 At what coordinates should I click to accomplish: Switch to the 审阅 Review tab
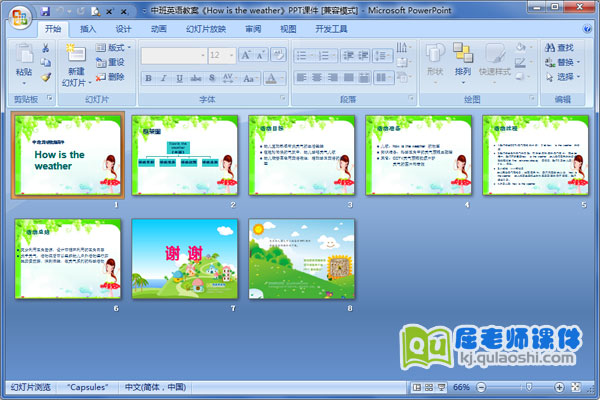[253, 29]
